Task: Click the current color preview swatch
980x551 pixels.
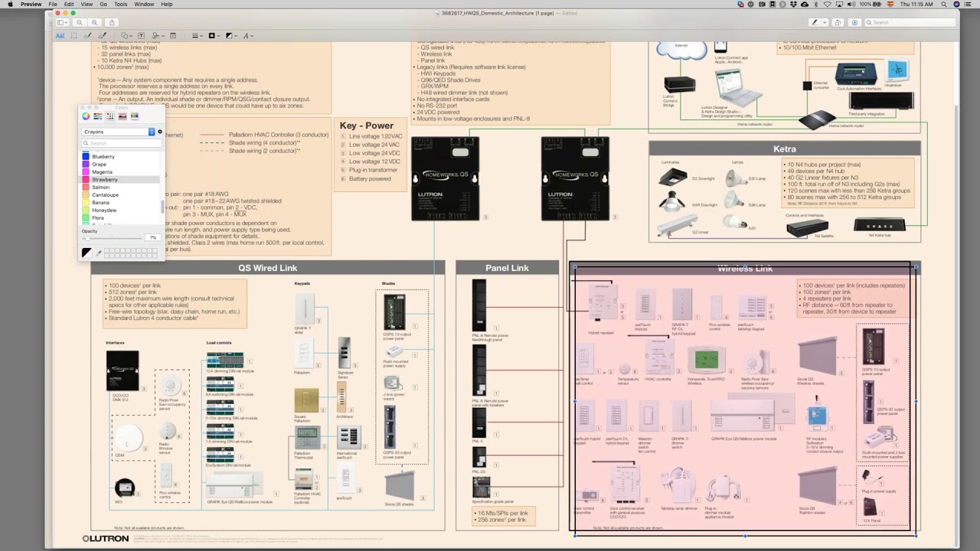Action: [87, 253]
